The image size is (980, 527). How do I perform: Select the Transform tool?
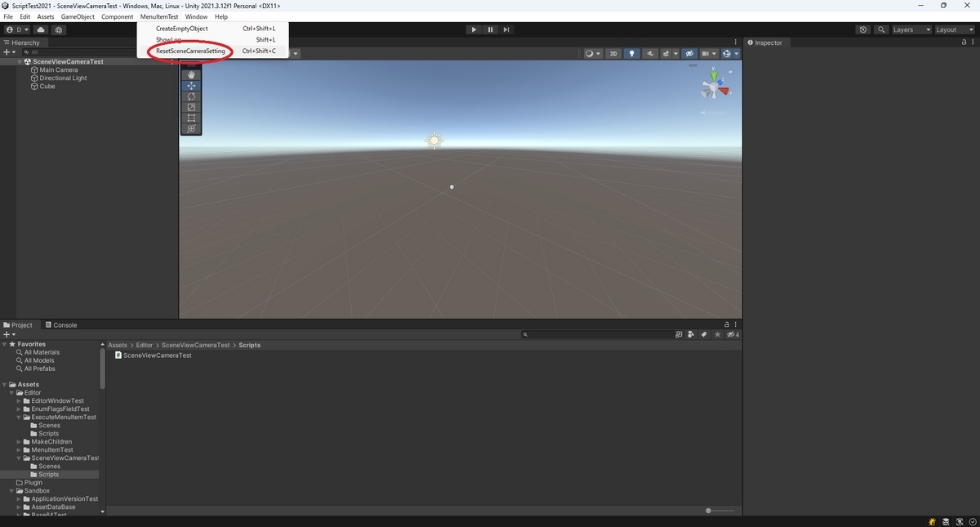pos(191,128)
